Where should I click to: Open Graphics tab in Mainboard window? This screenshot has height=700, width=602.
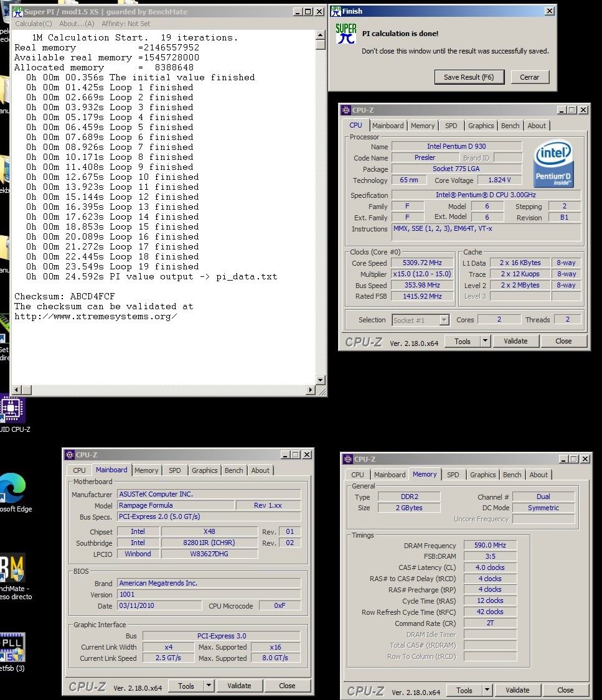(205, 470)
